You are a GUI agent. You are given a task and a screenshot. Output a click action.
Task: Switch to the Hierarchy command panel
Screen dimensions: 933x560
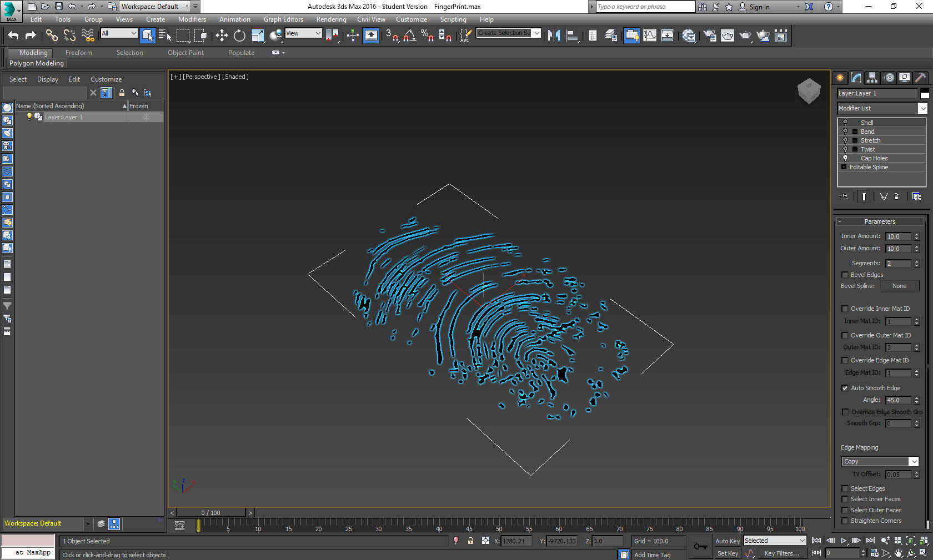[872, 78]
